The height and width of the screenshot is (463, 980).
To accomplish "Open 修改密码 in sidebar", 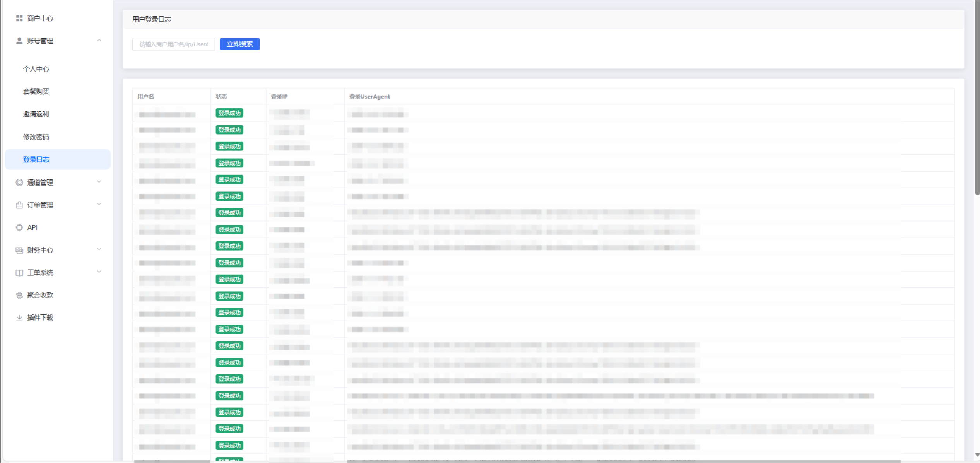I will [x=36, y=137].
